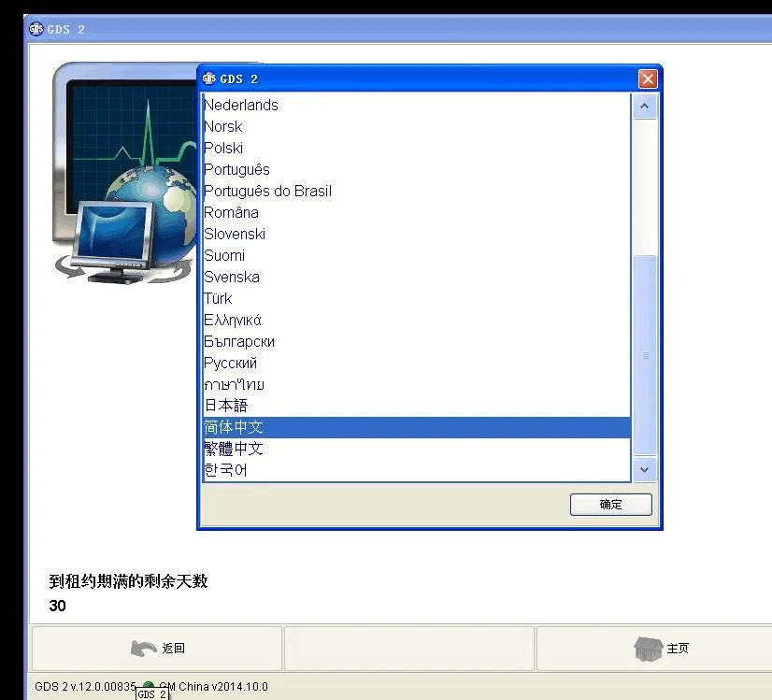Choose 繁體中文 from the list
This screenshot has height=700, width=772.
(x=234, y=449)
